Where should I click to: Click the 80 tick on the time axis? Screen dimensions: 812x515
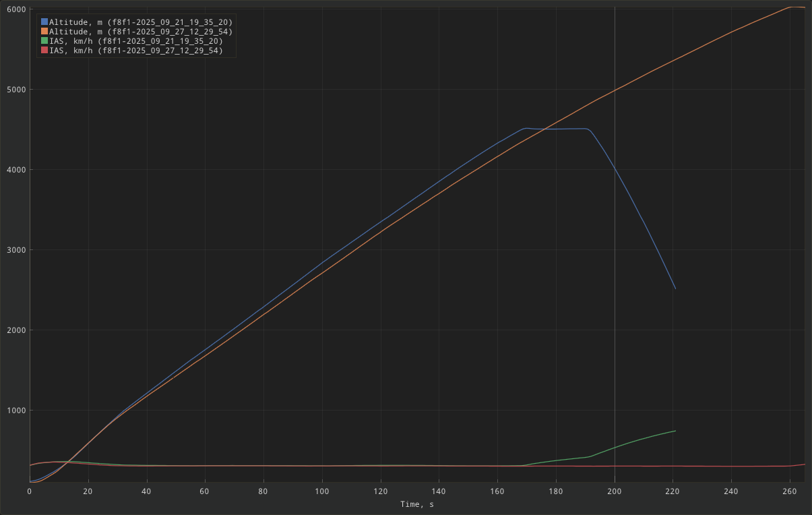click(263, 491)
